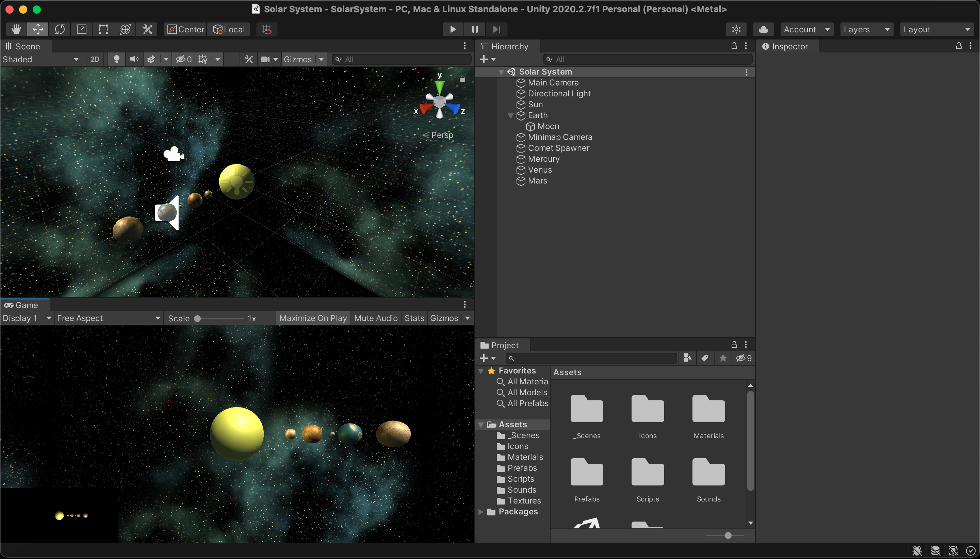Image resolution: width=980 pixels, height=559 pixels.
Task: Lock the Inspector panel
Action: [x=959, y=46]
